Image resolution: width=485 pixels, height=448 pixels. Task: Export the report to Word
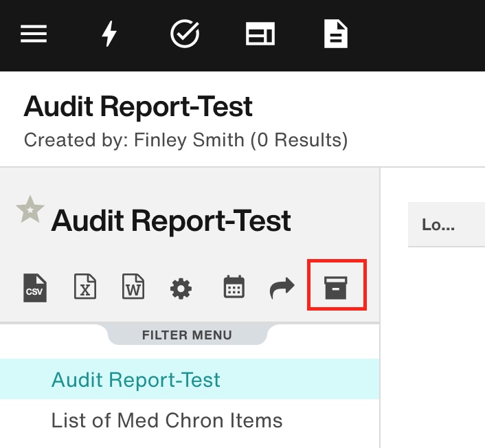tap(133, 287)
